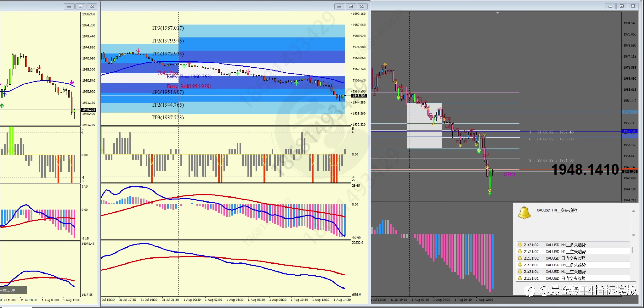Click the large yellow alert bell icon

pyautogui.click(x=524, y=213)
